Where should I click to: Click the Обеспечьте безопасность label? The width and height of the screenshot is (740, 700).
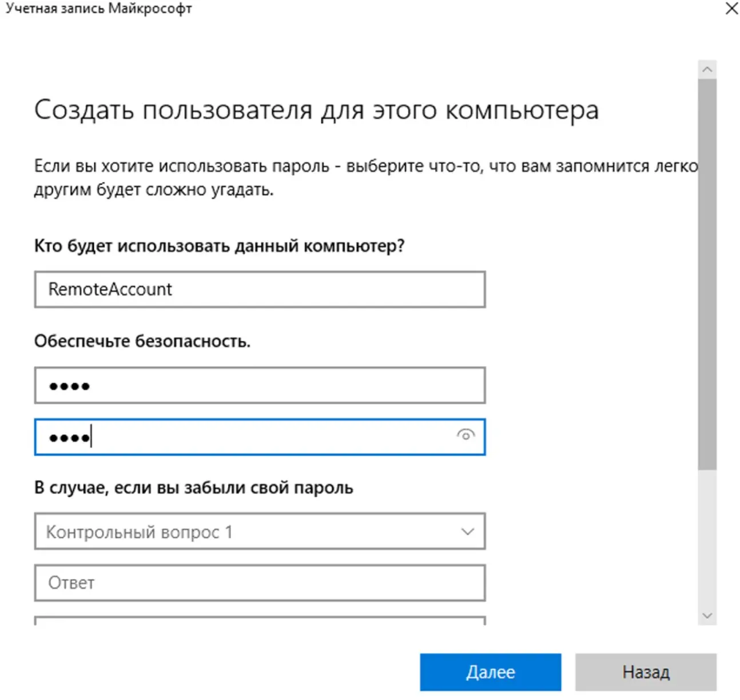pos(142,341)
